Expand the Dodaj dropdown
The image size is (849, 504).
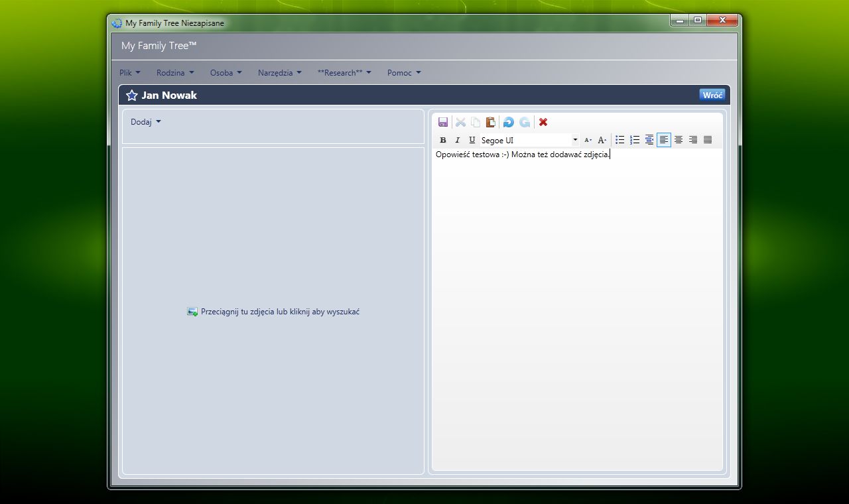coord(146,122)
